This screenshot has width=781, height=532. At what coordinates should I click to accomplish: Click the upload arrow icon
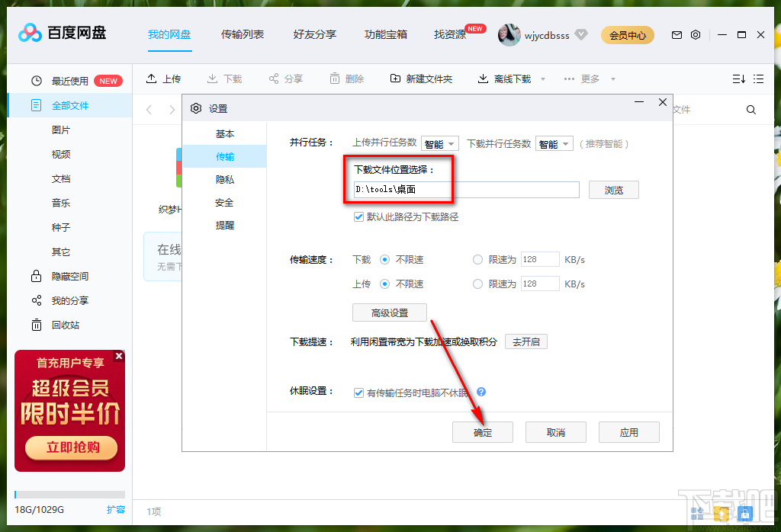[152, 79]
